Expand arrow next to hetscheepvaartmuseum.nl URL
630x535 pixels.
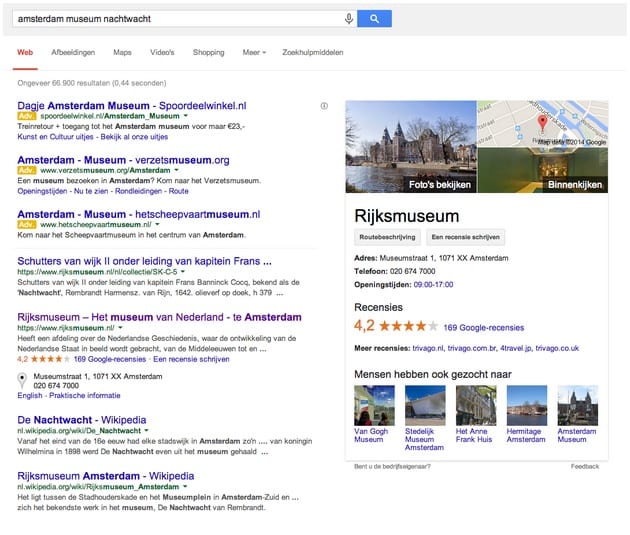click(x=158, y=225)
